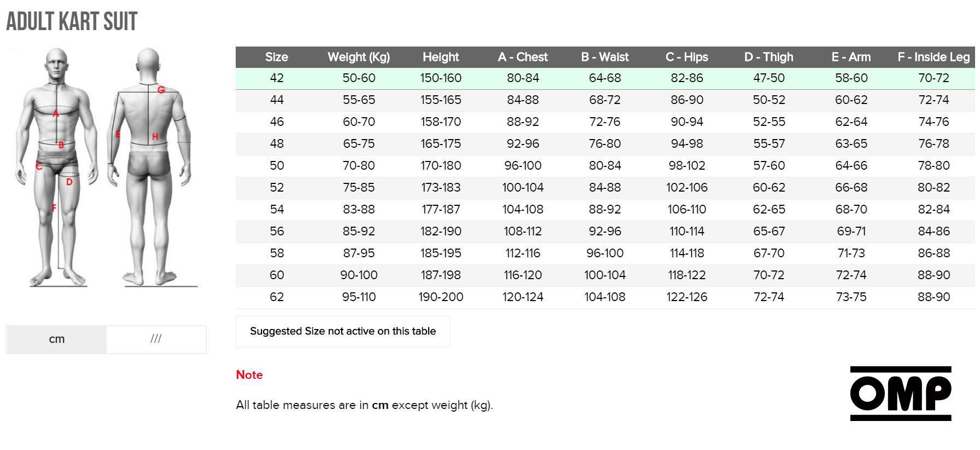Viewport: 980px width, 450px height.
Task: Click the F - Inside Leg header
Action: click(934, 57)
